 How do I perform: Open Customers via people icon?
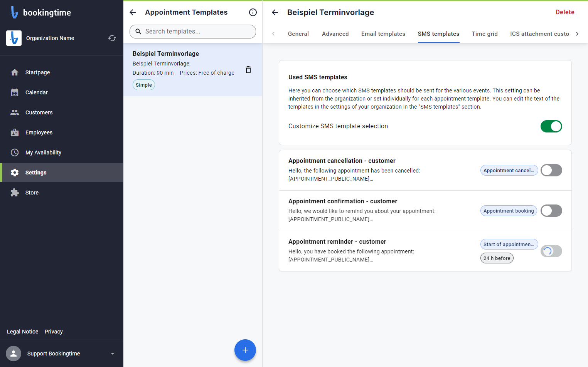pos(15,112)
